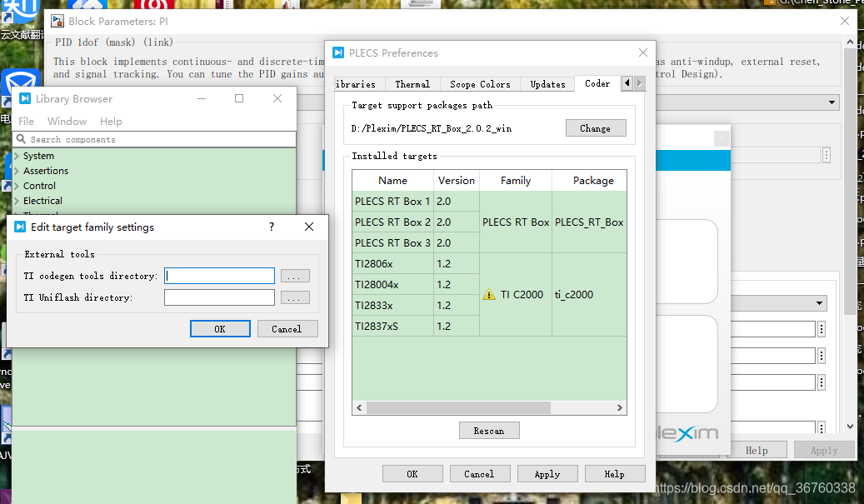Click the Family column header
864x504 pixels.
[516, 181]
